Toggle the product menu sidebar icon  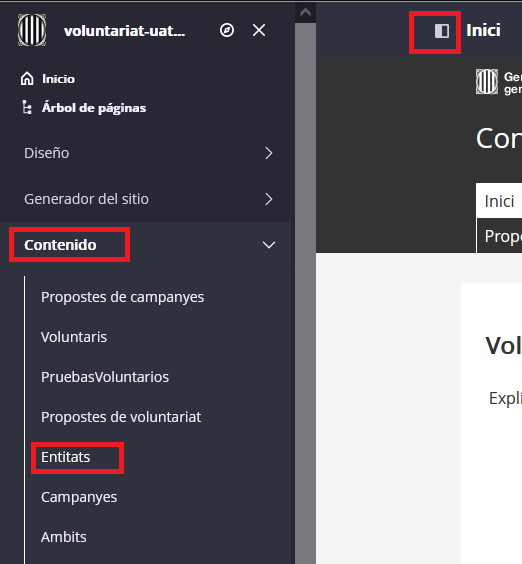click(x=442, y=31)
